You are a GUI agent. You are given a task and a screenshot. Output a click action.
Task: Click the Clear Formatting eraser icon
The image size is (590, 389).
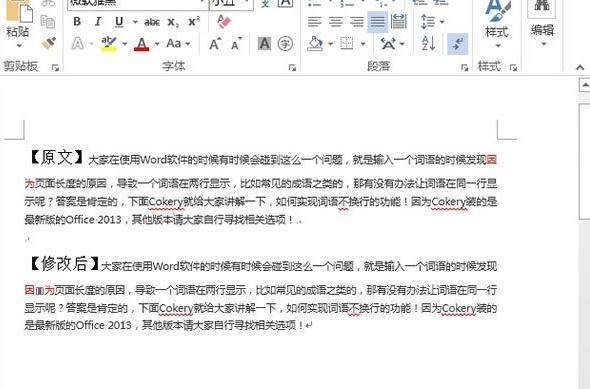tap(224, 21)
